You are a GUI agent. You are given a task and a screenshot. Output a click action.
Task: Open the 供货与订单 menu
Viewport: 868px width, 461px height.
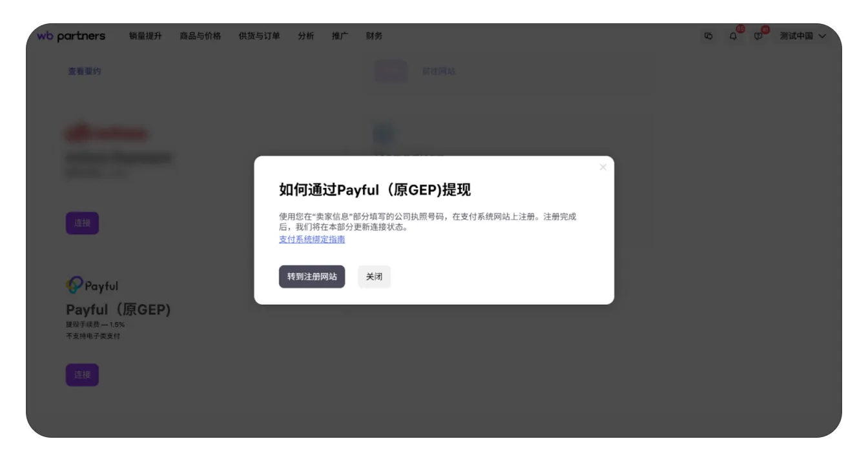(x=259, y=36)
